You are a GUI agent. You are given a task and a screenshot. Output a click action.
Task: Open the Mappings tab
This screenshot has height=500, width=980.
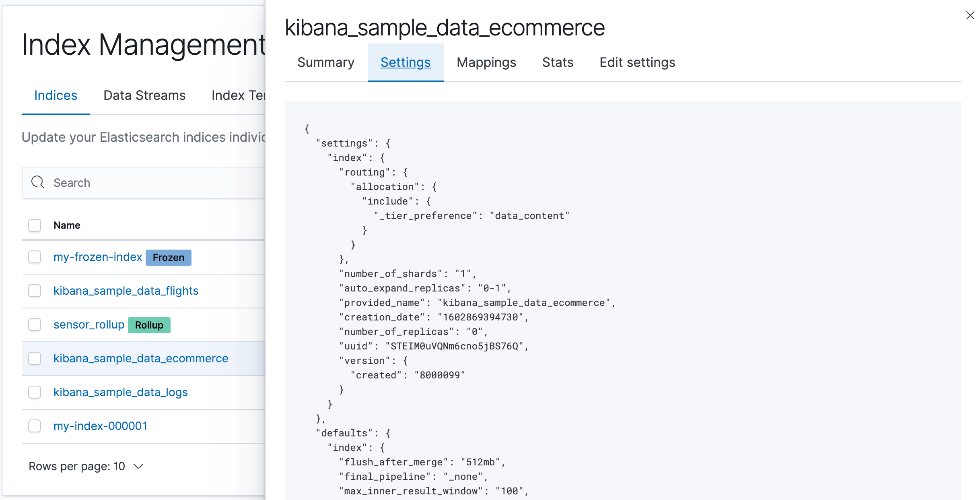(x=486, y=62)
